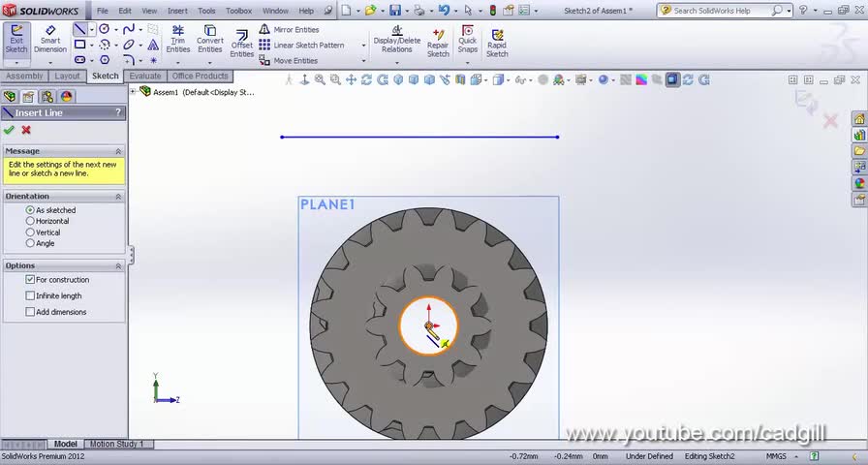Viewport: 868px width, 465px height.
Task: Click Move Entities
Action: 289,60
